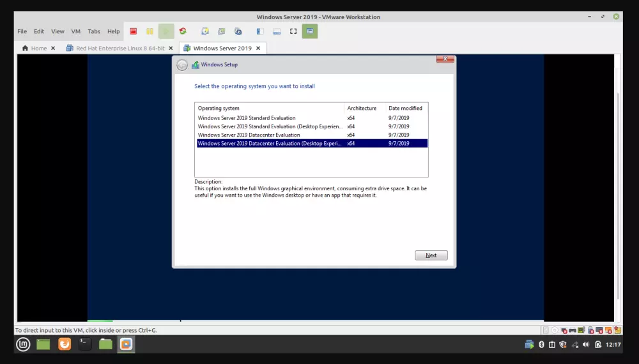Enter full screen mode icon

[293, 31]
